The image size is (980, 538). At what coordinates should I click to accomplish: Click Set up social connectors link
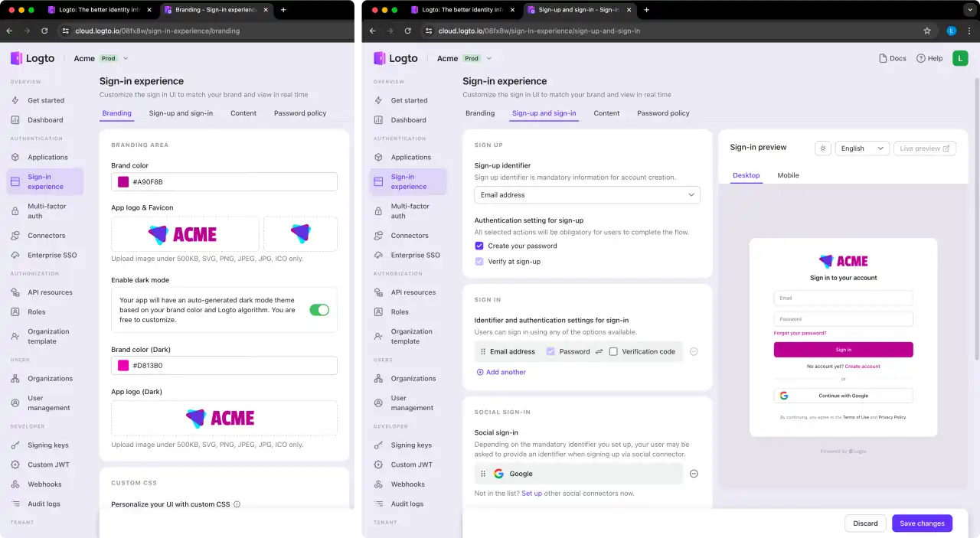[x=531, y=494]
